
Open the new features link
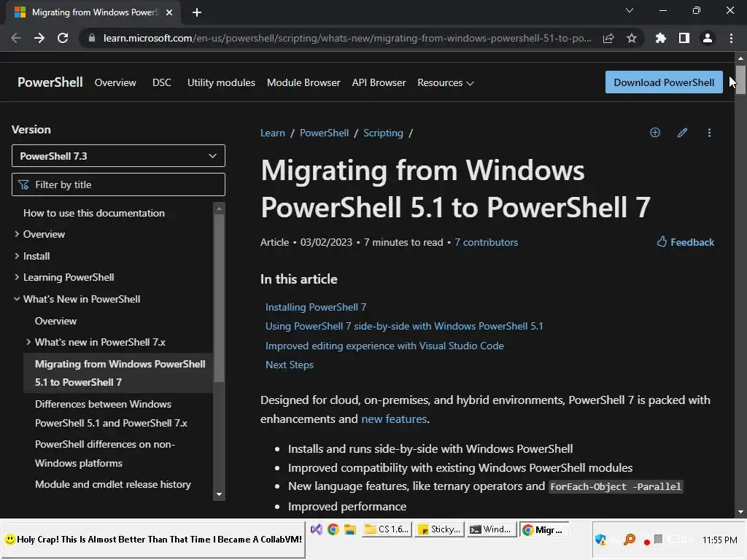394,419
